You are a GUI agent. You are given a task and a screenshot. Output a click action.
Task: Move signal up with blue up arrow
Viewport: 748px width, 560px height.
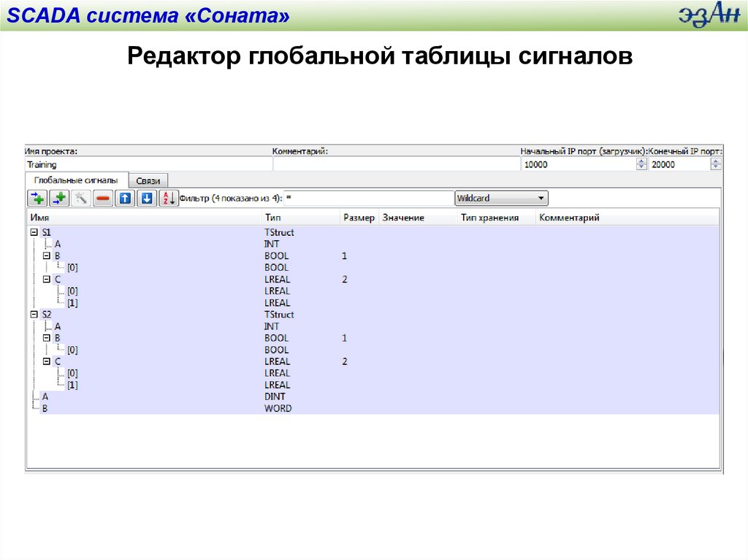point(125,198)
